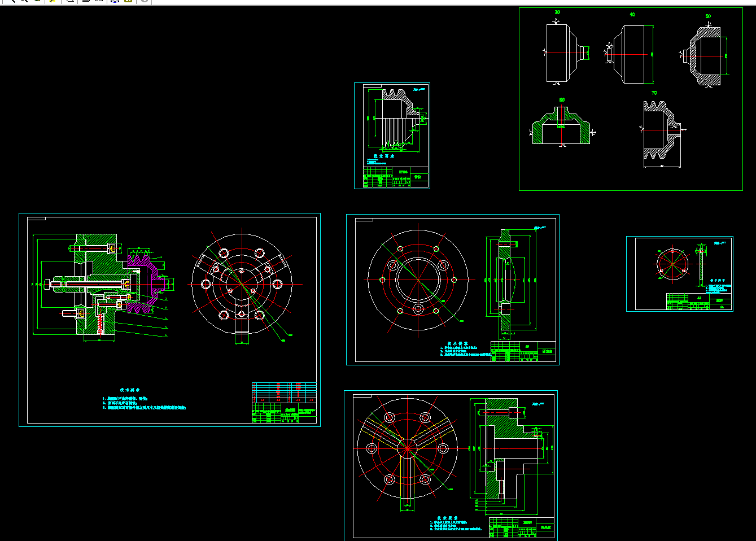Select the green step label "40"

point(632,15)
